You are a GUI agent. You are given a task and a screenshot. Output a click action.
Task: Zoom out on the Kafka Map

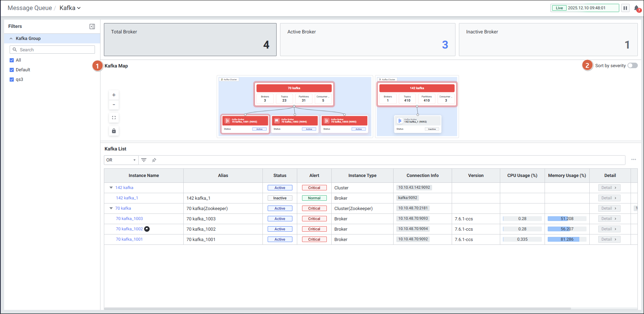(114, 105)
